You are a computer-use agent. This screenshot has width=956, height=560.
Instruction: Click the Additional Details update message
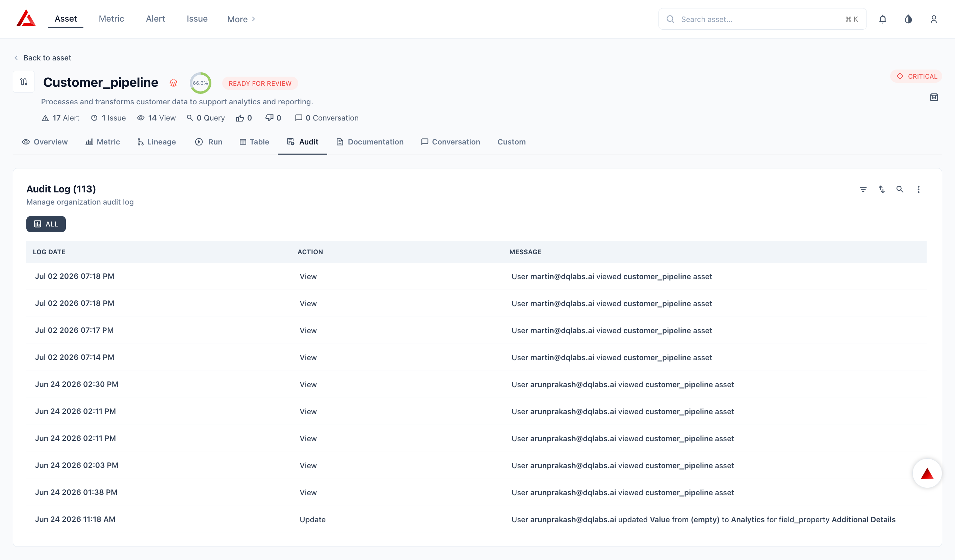pos(704,520)
